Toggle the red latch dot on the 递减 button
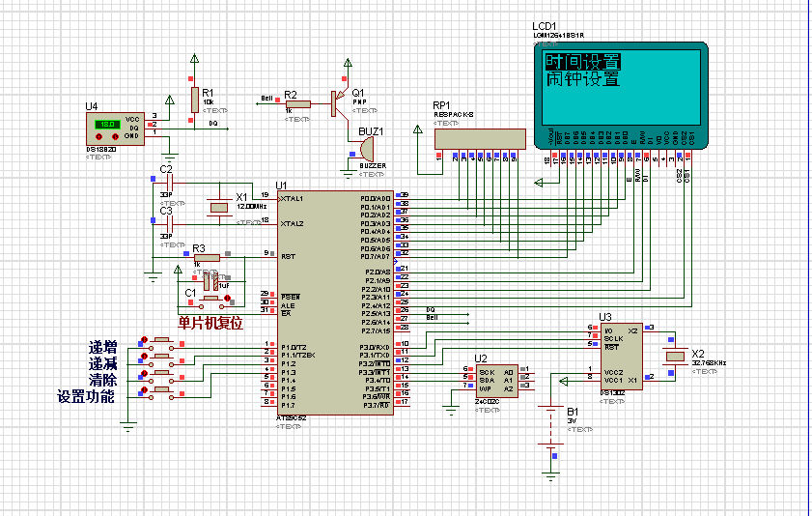 pyautogui.click(x=145, y=356)
